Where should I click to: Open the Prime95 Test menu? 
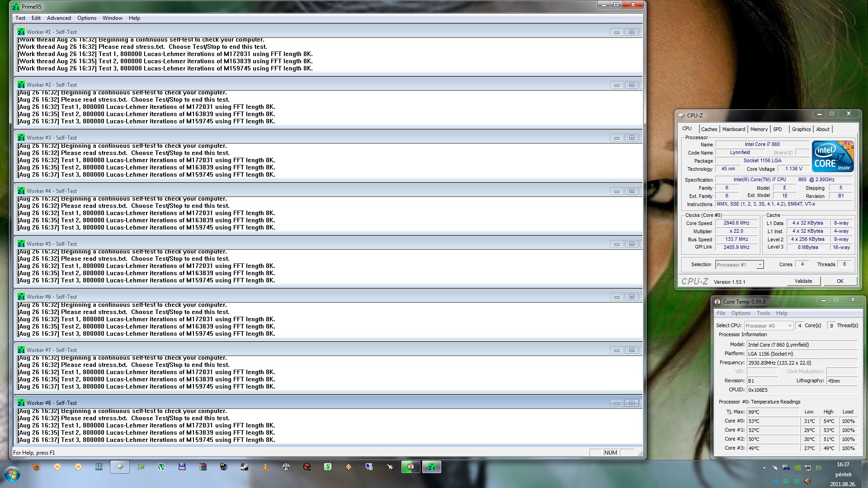(20, 18)
